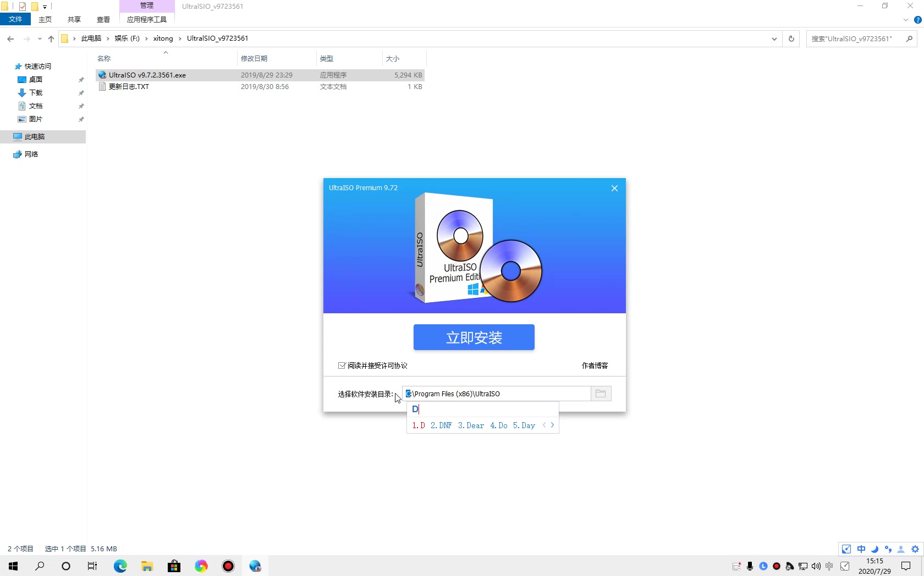
Task: Switch to the 查看 ribbon tab
Action: point(103,19)
